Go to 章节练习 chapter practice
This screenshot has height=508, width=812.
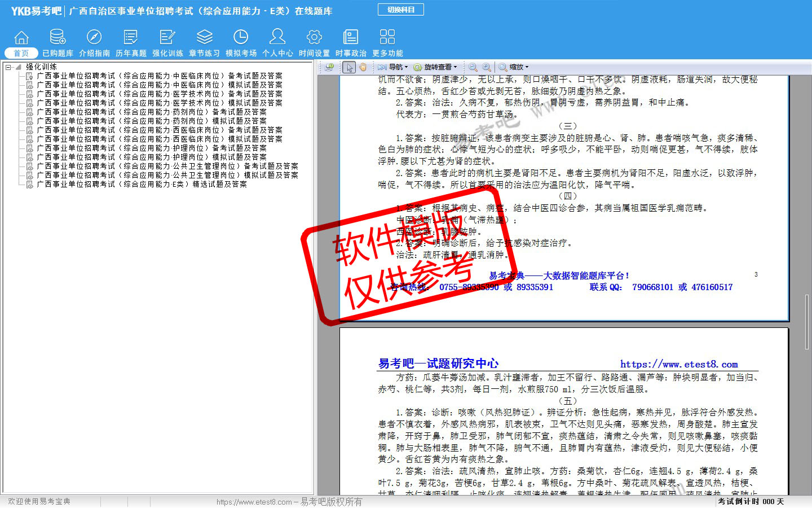pyautogui.click(x=204, y=43)
